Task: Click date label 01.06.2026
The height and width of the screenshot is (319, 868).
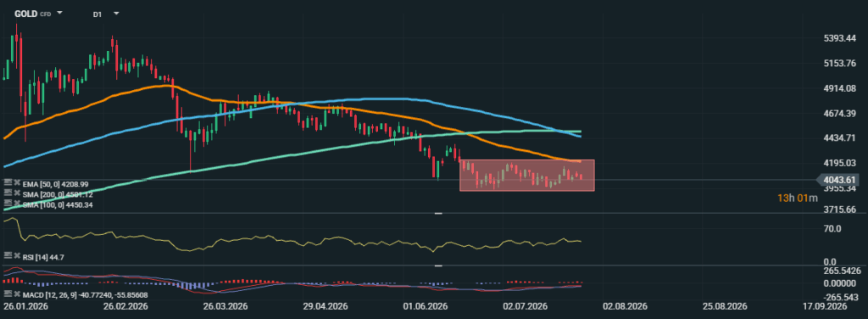Action: pos(426,305)
